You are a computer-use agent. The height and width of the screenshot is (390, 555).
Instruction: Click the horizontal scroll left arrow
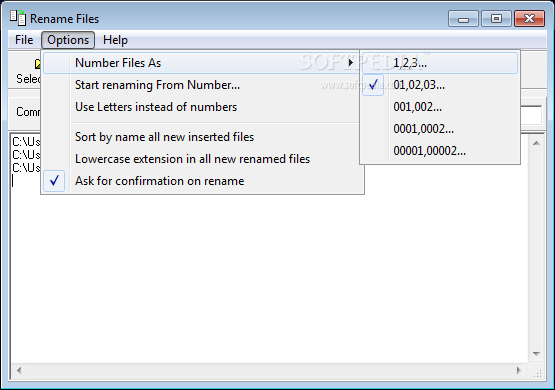(x=19, y=371)
